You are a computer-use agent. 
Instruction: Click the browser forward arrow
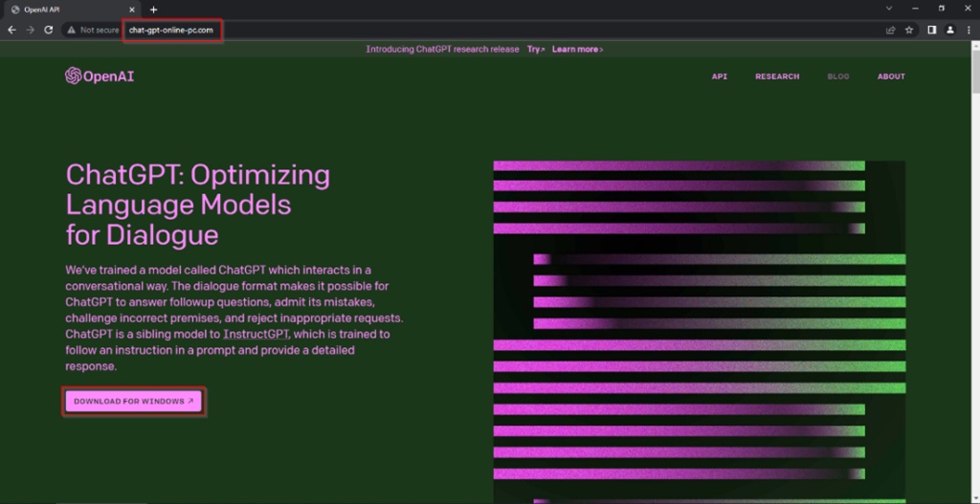(x=30, y=30)
